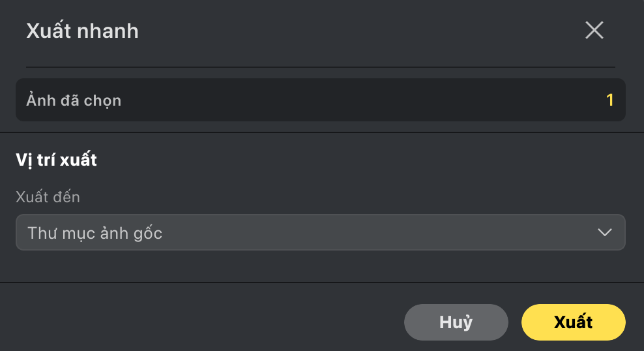The height and width of the screenshot is (351, 644).
Task: Click the Vị trí xuất heading
Action: coord(56,160)
